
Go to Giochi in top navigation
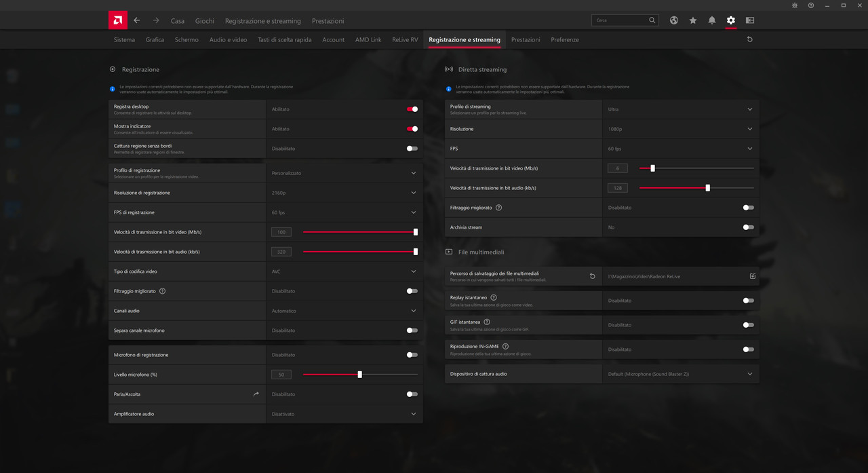click(x=205, y=21)
